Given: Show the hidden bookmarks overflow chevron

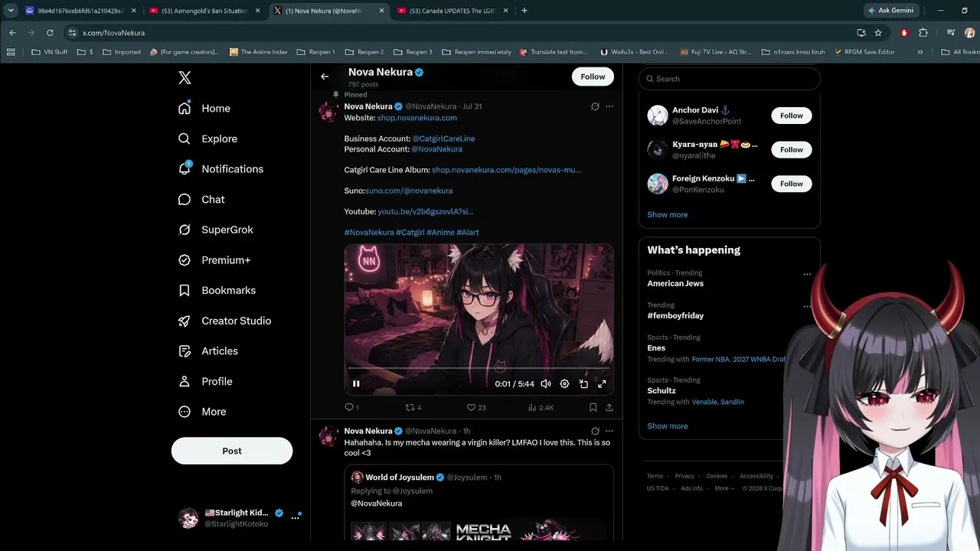Looking at the screenshot, I should click(x=920, y=52).
